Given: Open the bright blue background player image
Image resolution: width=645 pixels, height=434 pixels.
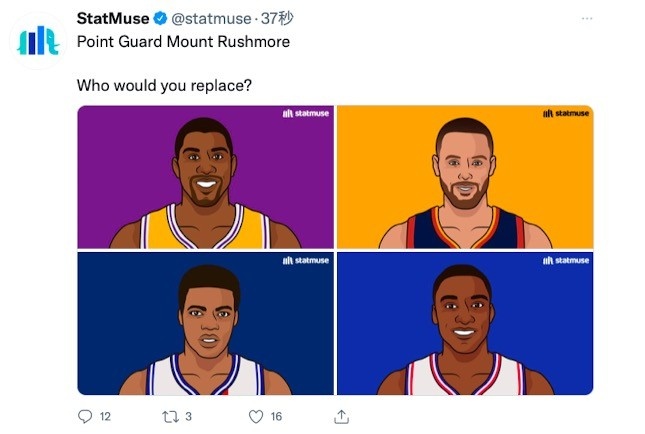Looking at the screenshot, I should [465, 323].
